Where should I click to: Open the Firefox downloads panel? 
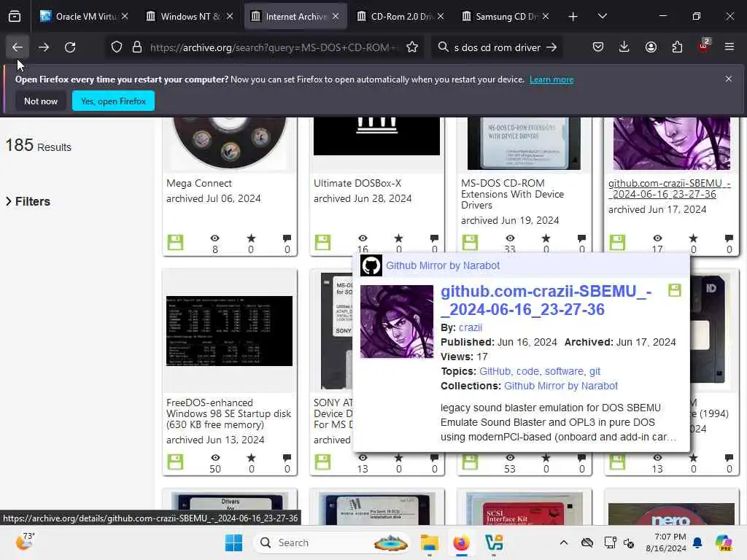click(624, 47)
